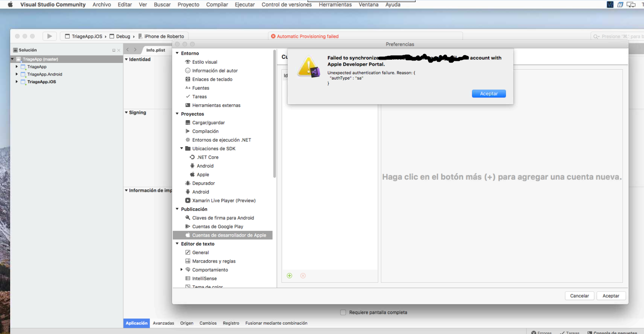Select Fuentes preferences item
This screenshot has height=334, width=644.
200,88
